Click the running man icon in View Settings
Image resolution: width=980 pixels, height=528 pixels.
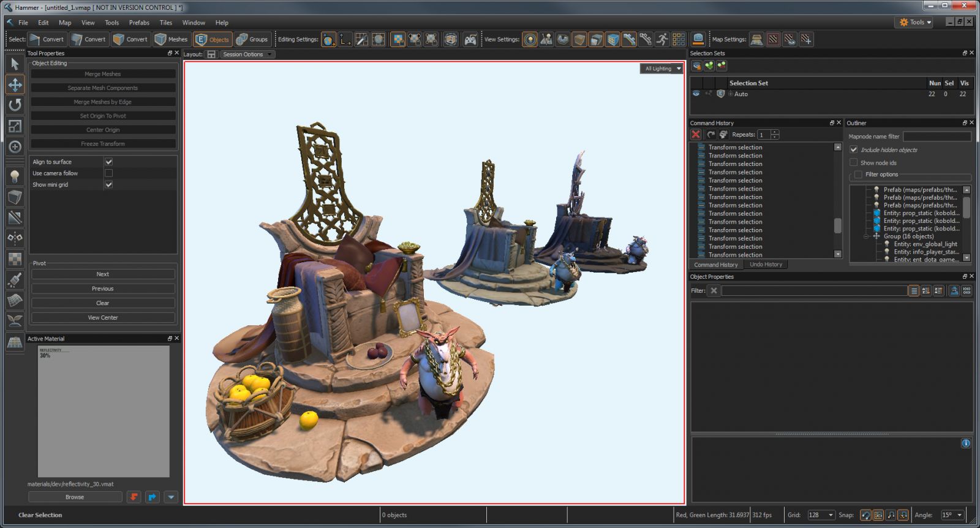pos(662,39)
